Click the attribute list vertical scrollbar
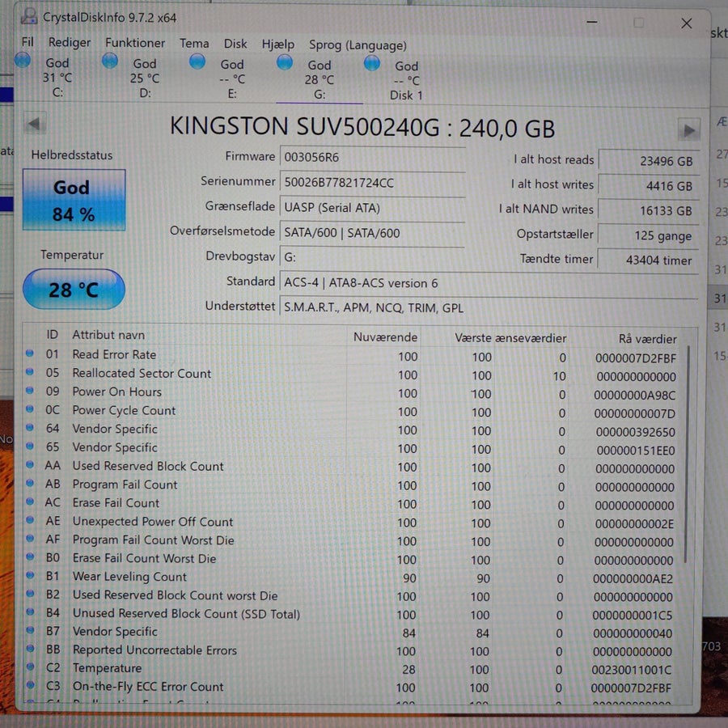728x728 pixels. tap(686, 454)
